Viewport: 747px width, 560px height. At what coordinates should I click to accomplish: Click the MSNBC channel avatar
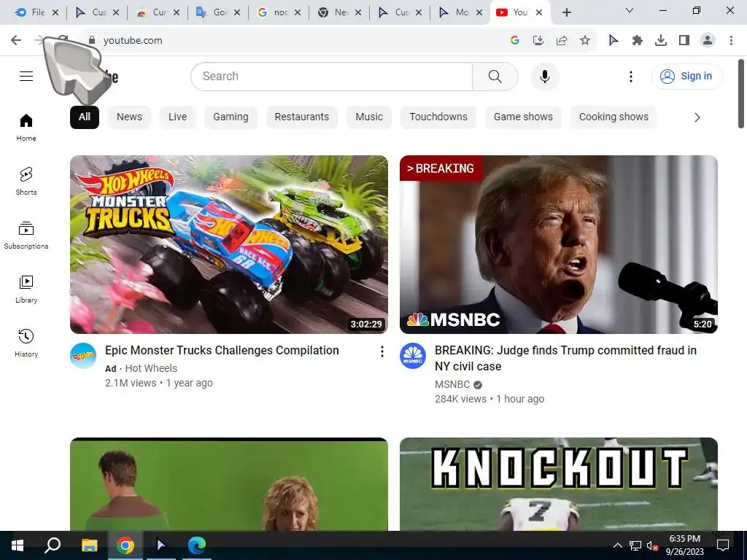(413, 356)
